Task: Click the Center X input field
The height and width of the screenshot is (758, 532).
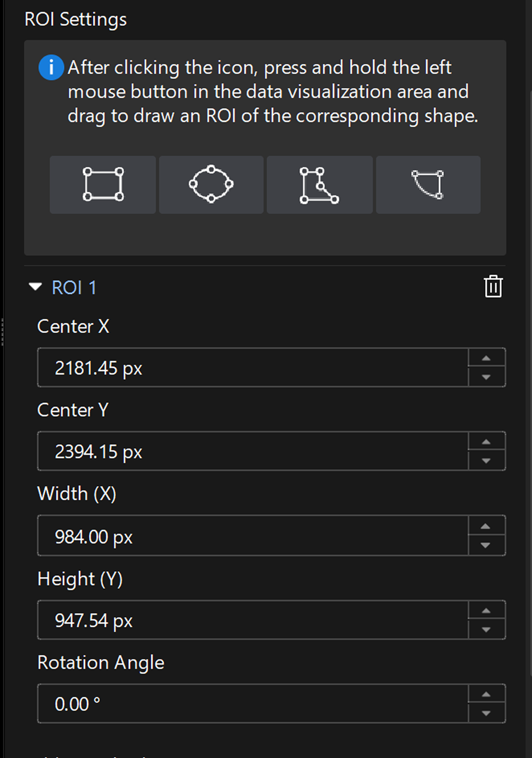Action: tap(253, 367)
